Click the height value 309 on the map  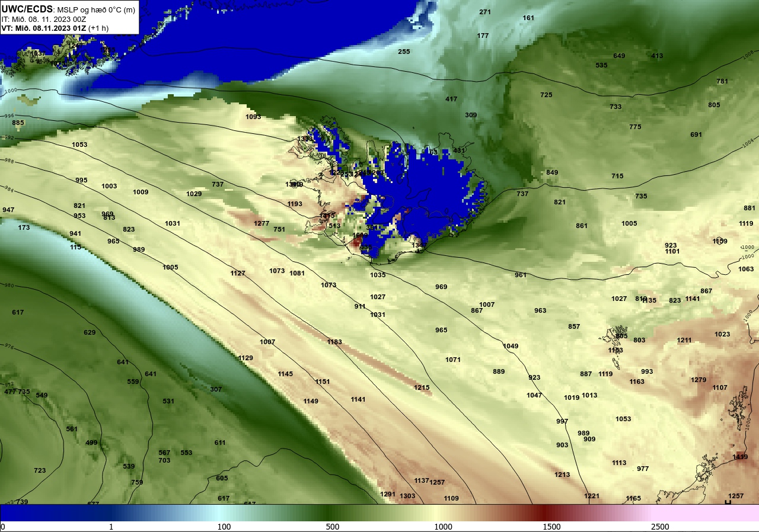point(471,115)
